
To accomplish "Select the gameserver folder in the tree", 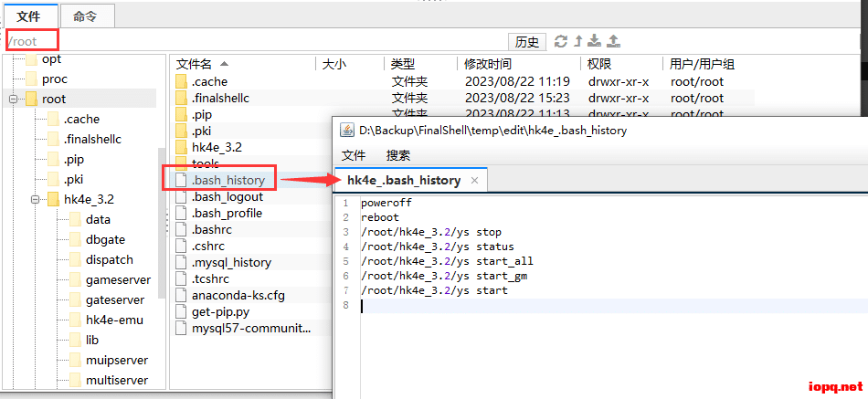I will tap(119, 280).
